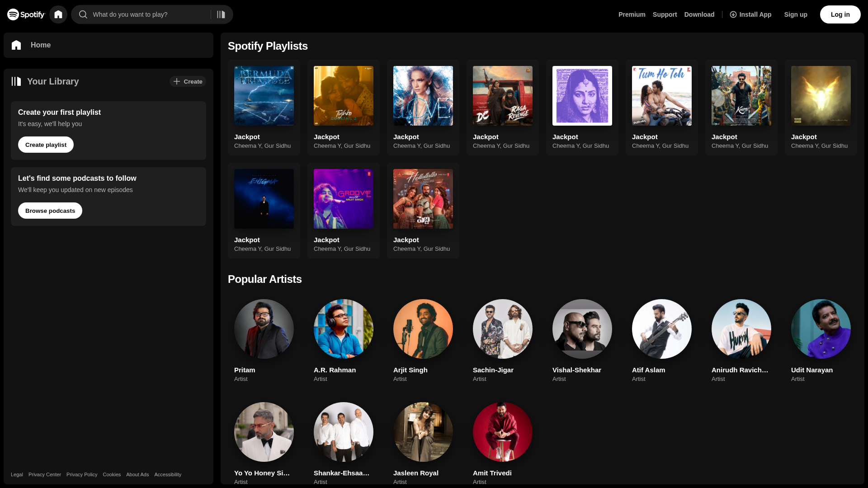Open the playlist with dark blue Enigma cover
This screenshot has height=488, width=868.
264,211
